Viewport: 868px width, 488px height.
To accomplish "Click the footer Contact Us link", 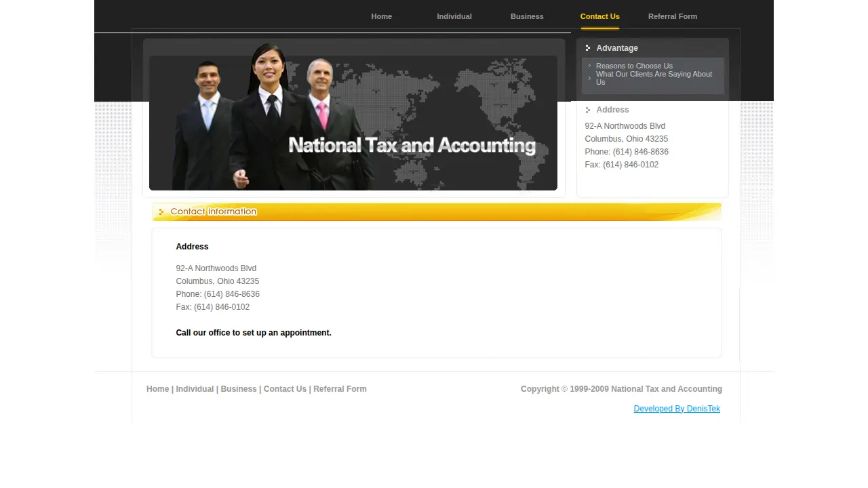I will pyautogui.click(x=285, y=389).
